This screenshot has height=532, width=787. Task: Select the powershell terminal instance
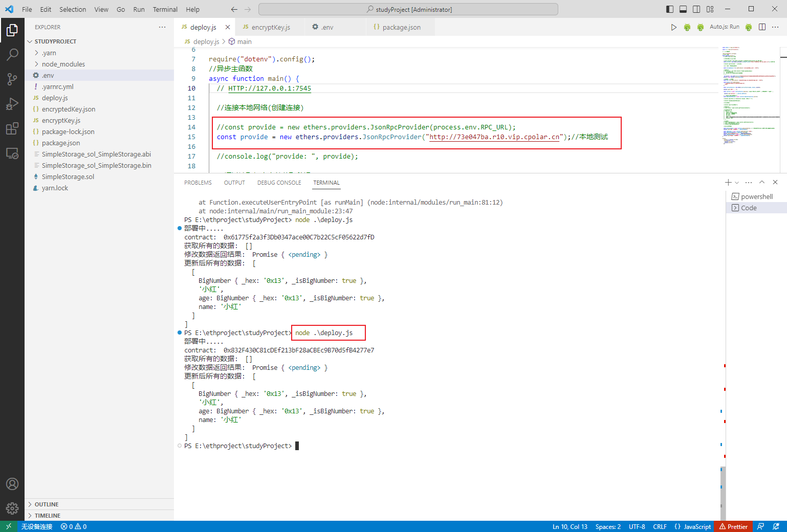tap(756, 196)
